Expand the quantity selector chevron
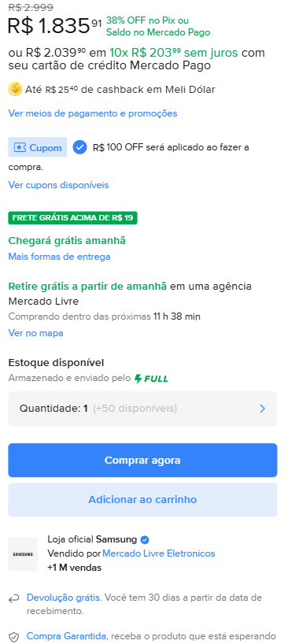 263,409
